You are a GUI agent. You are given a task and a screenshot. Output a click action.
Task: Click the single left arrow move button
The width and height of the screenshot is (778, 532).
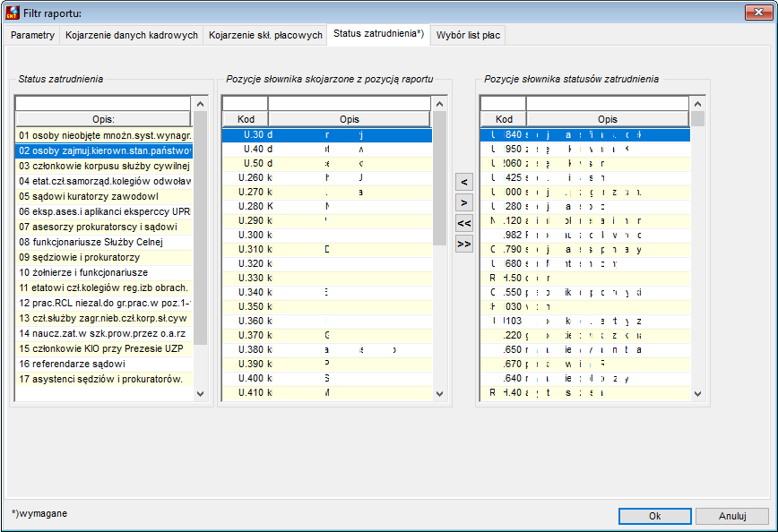point(464,182)
